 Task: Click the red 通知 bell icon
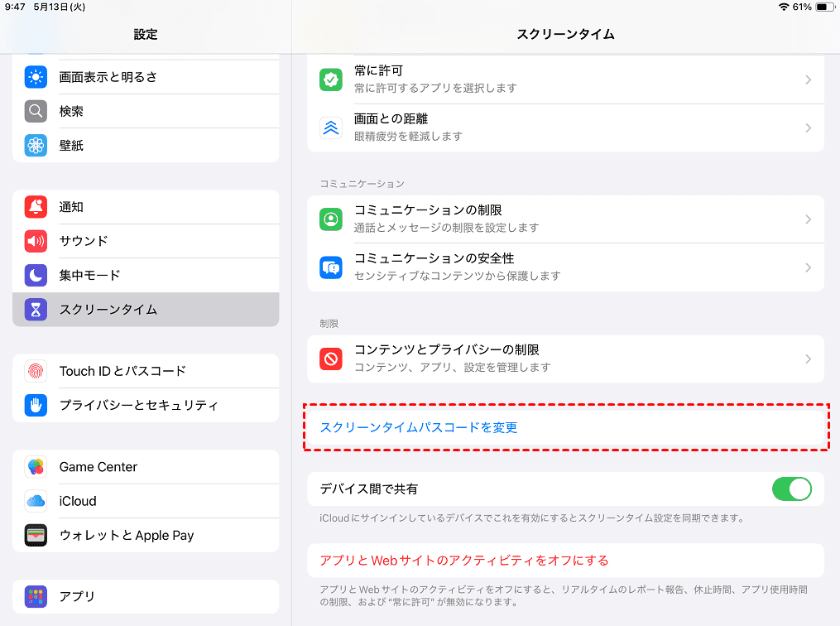point(34,207)
